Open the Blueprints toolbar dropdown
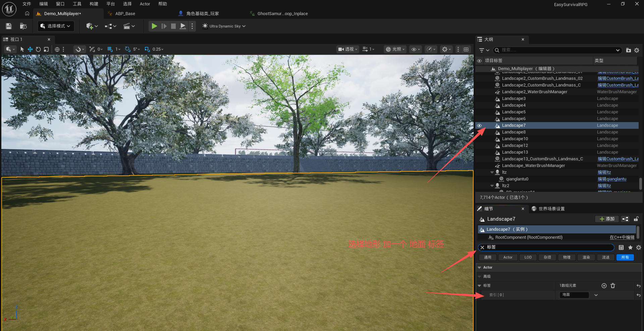The height and width of the screenshot is (331, 644). [x=110, y=26]
